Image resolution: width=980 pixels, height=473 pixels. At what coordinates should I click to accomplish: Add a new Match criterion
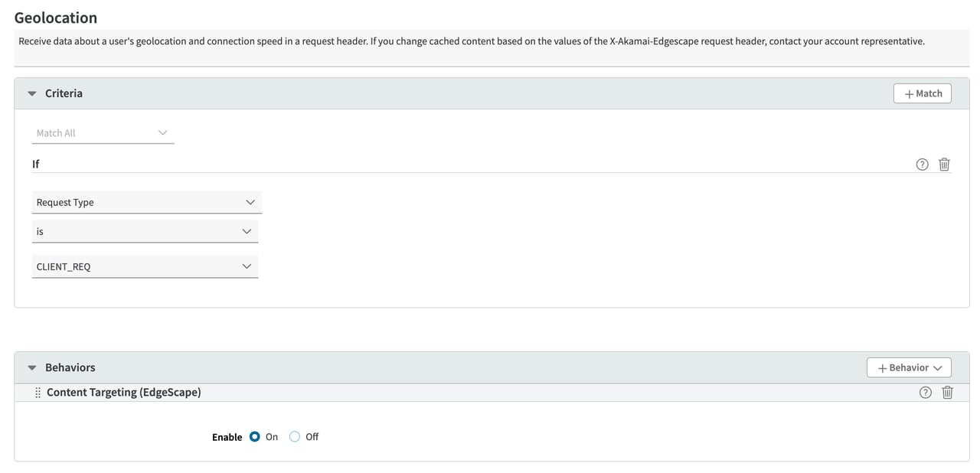tap(923, 93)
